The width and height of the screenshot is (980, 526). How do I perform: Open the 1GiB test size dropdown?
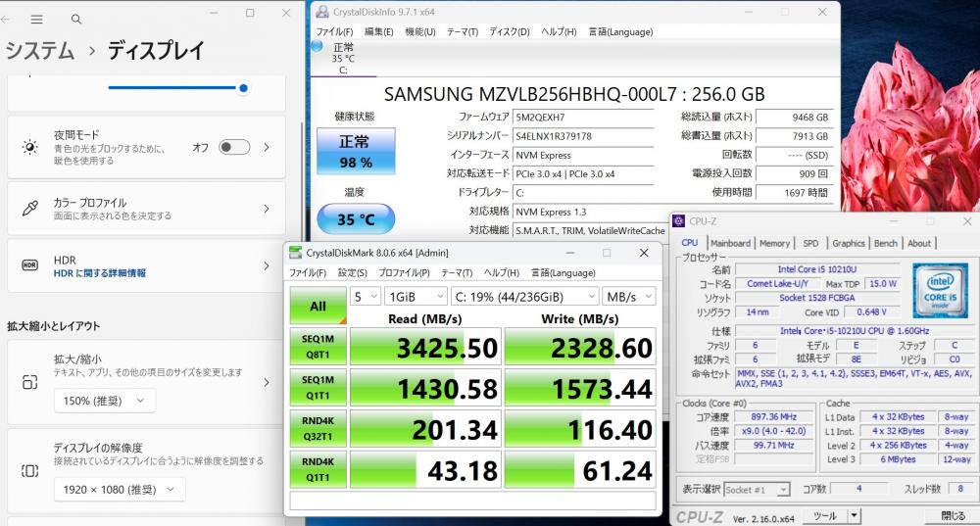click(x=415, y=297)
